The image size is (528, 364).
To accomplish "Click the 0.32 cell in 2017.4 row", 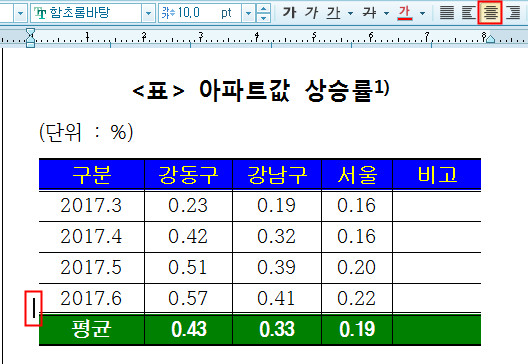I will [x=277, y=237].
